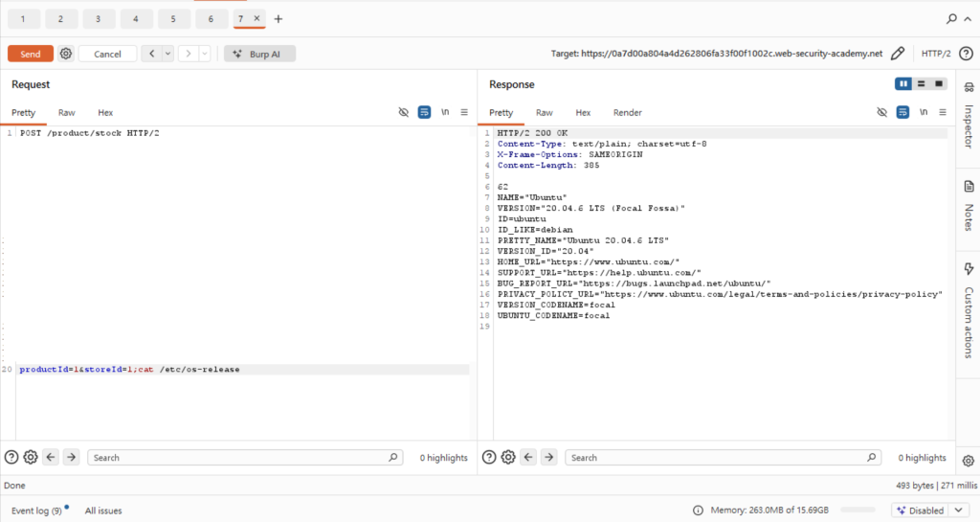The width and height of the screenshot is (980, 522).
Task: Open Repeater tab 4
Action: tap(136, 19)
